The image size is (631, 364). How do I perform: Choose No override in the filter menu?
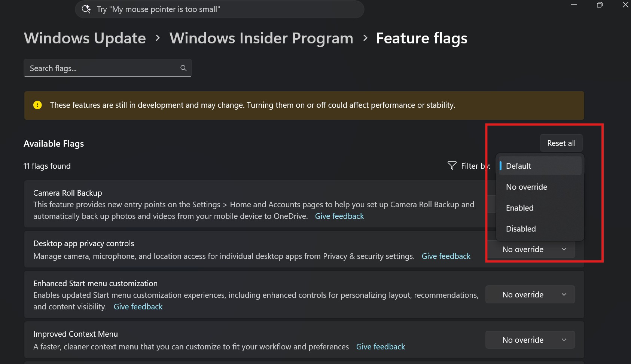(x=540, y=187)
